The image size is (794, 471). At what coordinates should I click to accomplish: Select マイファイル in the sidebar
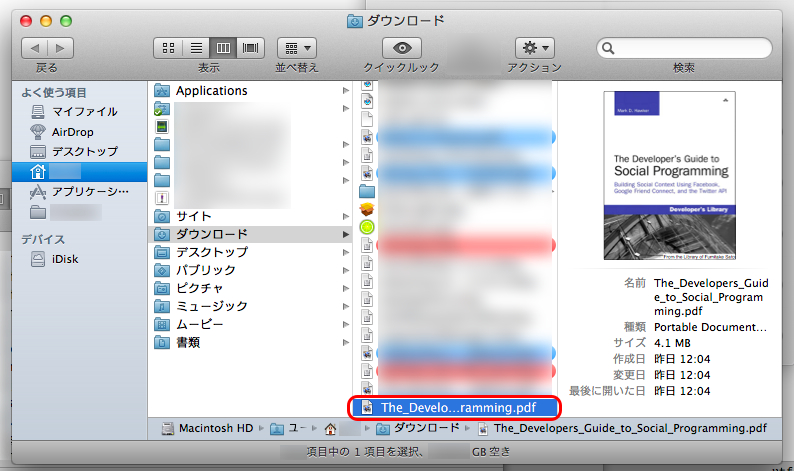pos(82,111)
